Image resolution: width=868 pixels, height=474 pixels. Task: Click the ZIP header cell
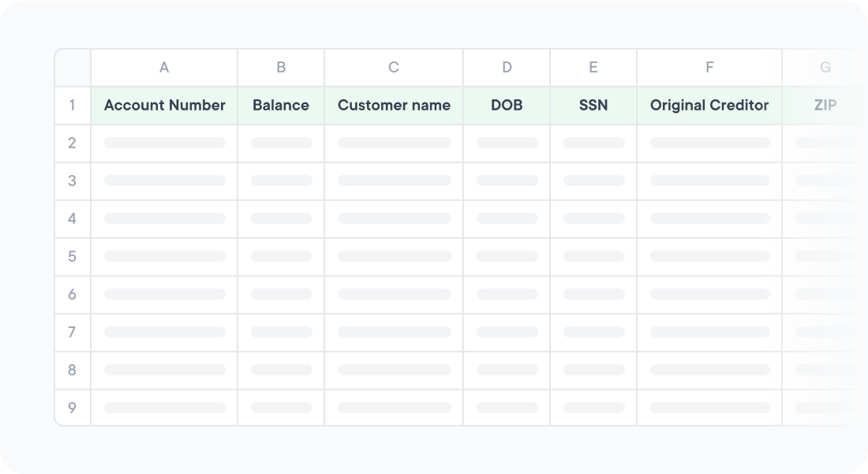(x=825, y=106)
